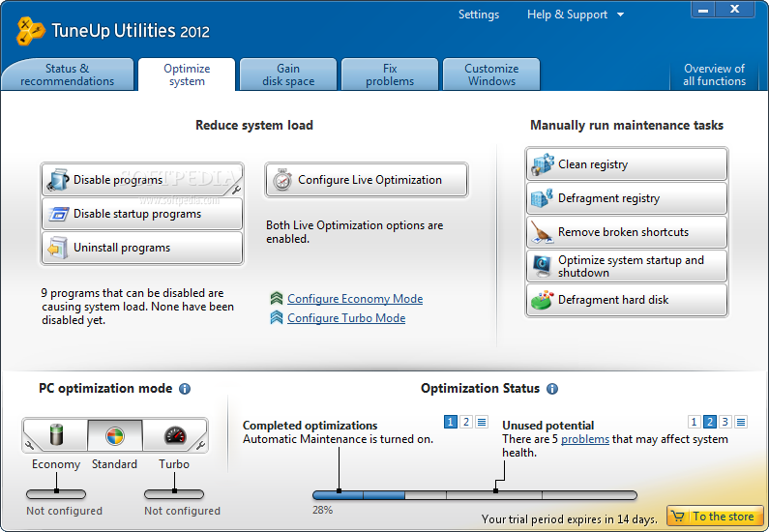Screen dimensions: 769x532
Task: Click the Both Live Optimization options are enabled text
Action: tap(355, 232)
